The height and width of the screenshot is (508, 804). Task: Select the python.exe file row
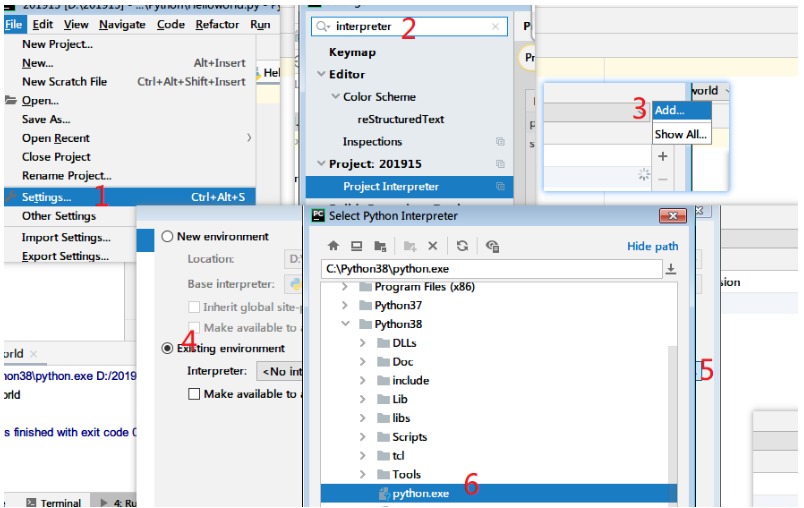(x=498, y=494)
